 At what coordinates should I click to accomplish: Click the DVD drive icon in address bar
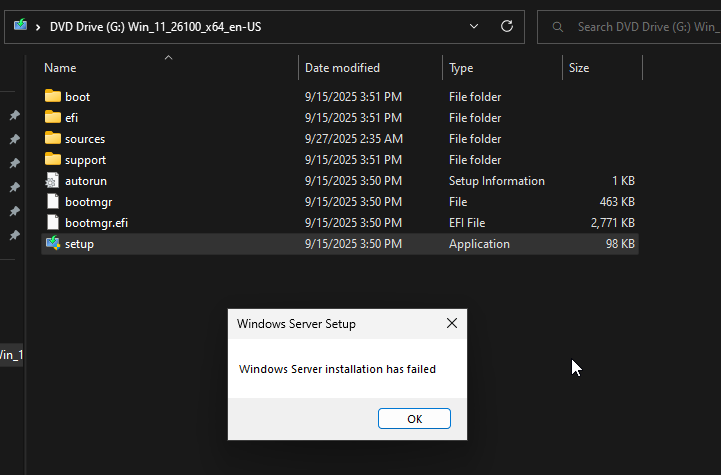tap(20, 25)
